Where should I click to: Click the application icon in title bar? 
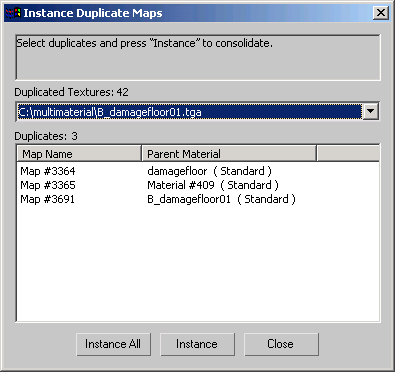point(13,13)
